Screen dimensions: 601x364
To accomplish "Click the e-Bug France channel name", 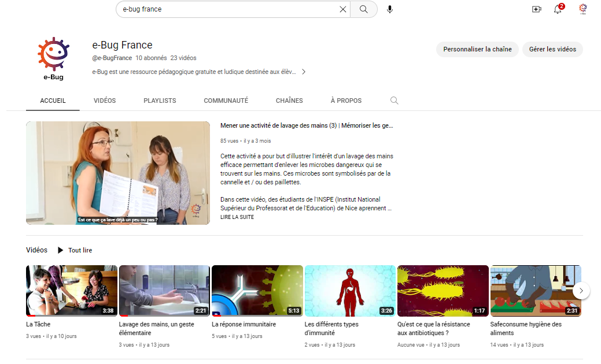I will click(122, 45).
